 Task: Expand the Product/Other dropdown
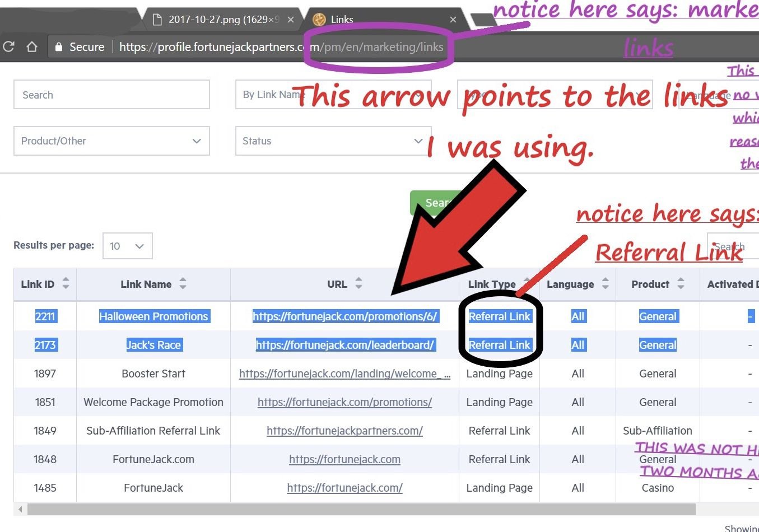point(111,141)
